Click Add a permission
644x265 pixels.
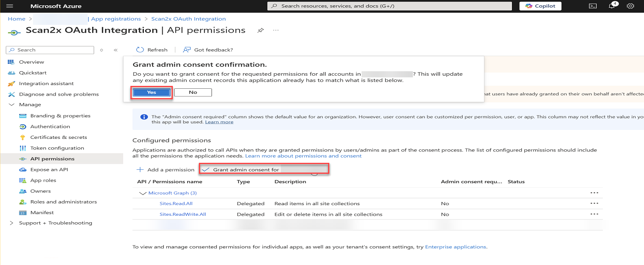coord(165,170)
